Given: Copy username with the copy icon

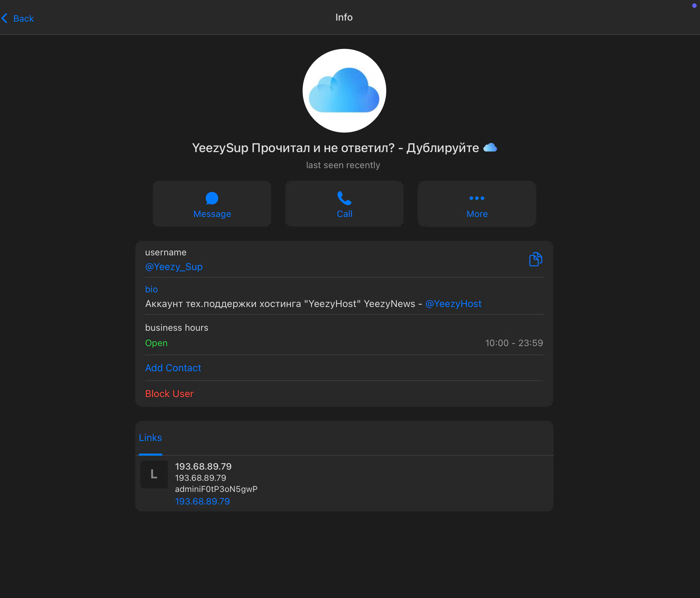Looking at the screenshot, I should 535,259.
